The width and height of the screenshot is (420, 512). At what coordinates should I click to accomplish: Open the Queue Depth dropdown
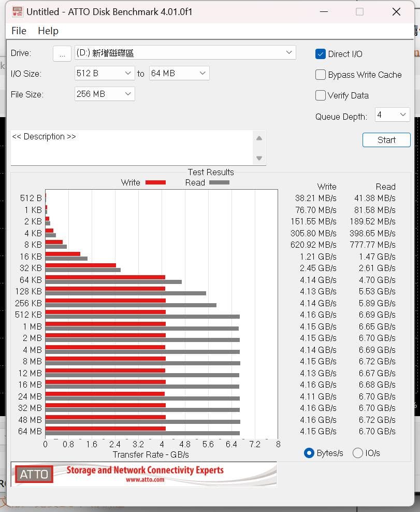pyautogui.click(x=392, y=115)
